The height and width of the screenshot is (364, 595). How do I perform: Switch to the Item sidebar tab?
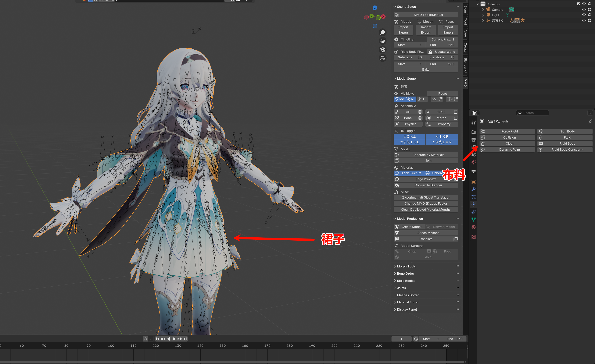pos(466,9)
